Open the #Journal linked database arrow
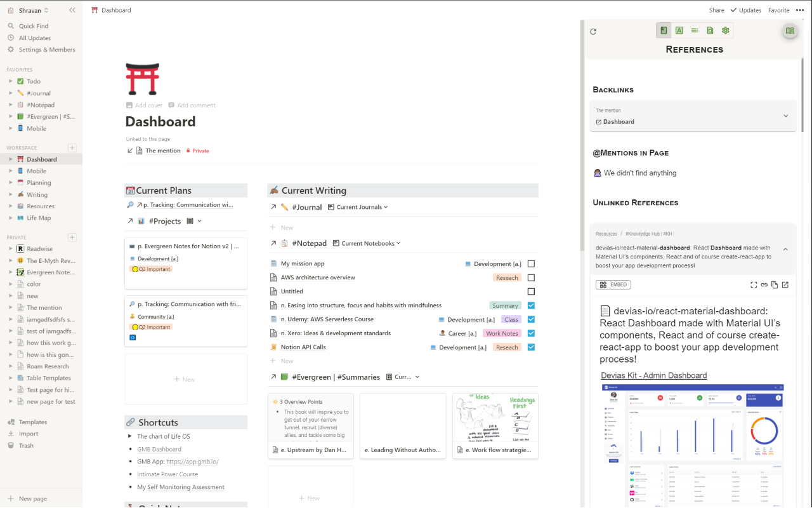Viewport: 812px width, 508px height. pyautogui.click(x=273, y=207)
